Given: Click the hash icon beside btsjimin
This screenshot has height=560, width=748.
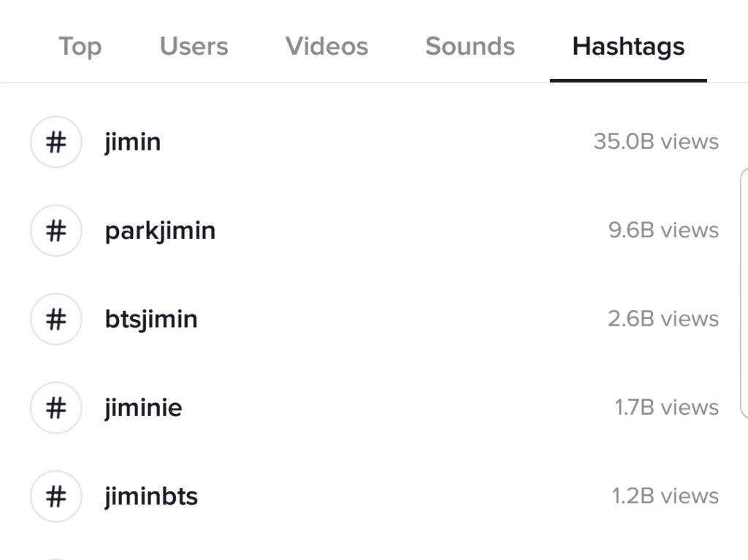Looking at the screenshot, I should click(x=56, y=319).
